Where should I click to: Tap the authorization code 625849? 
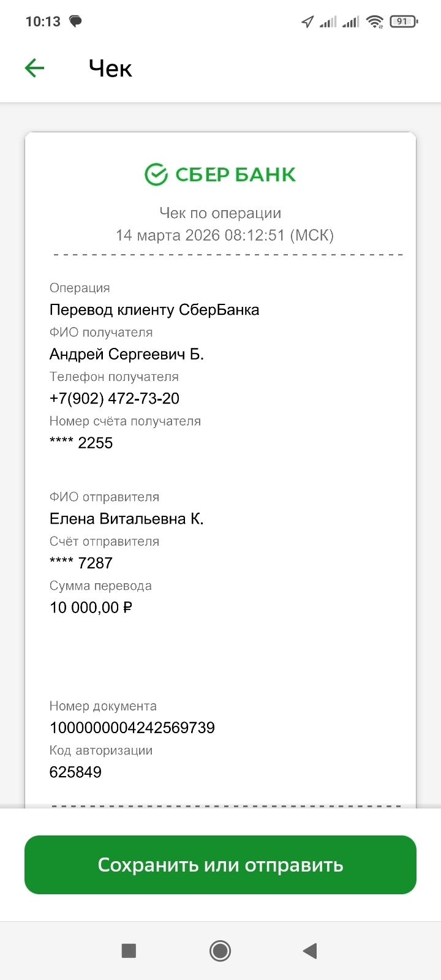(75, 772)
